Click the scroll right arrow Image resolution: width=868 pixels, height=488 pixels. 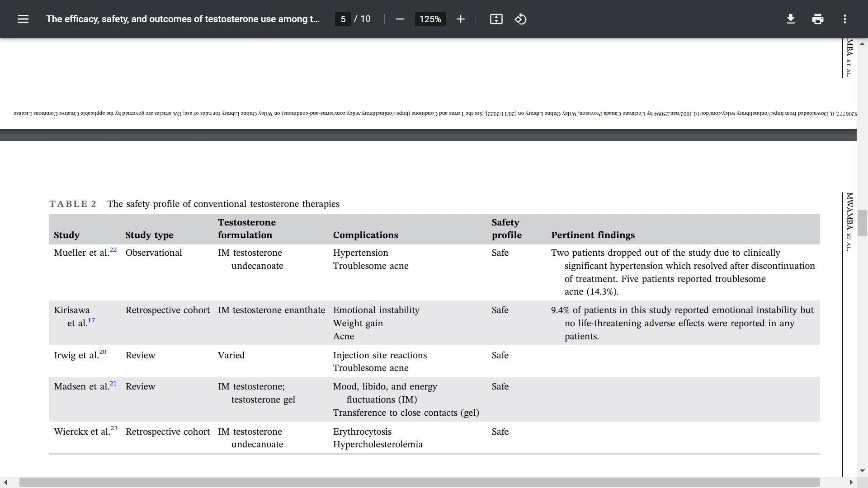tap(851, 483)
